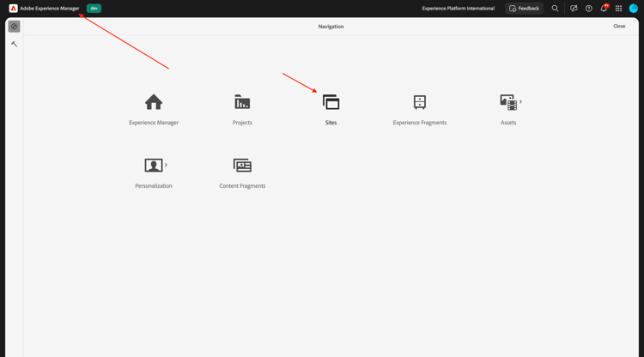This screenshot has height=357, width=644.
Task: Open the search magnifier icon
Action: click(555, 9)
